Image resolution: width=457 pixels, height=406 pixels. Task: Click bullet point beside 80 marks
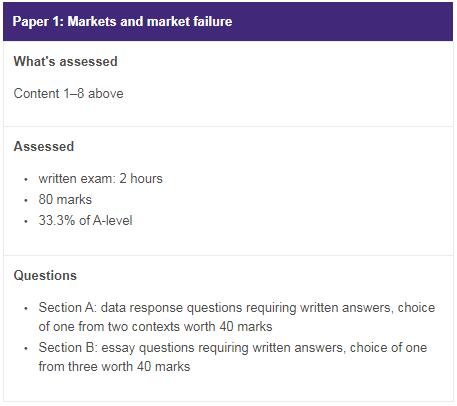[26, 201]
